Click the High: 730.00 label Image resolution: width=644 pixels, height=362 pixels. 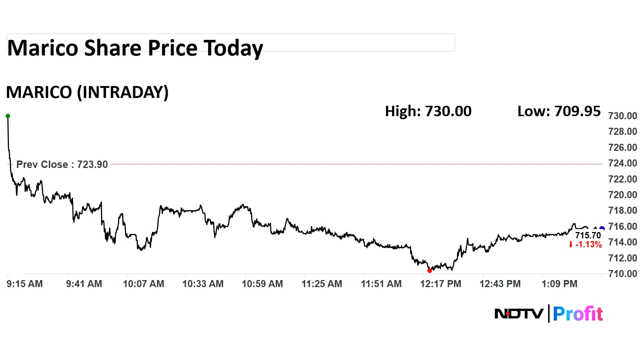coord(428,111)
